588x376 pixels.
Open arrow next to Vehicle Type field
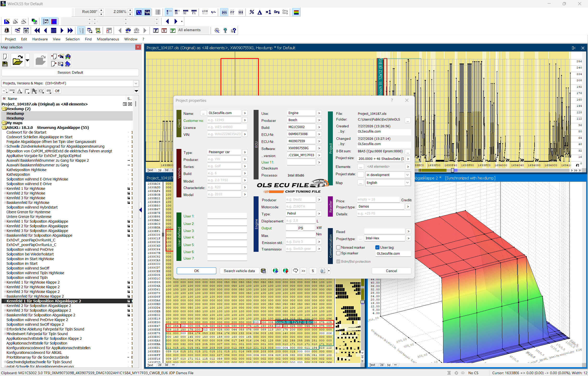pyautogui.click(x=245, y=152)
